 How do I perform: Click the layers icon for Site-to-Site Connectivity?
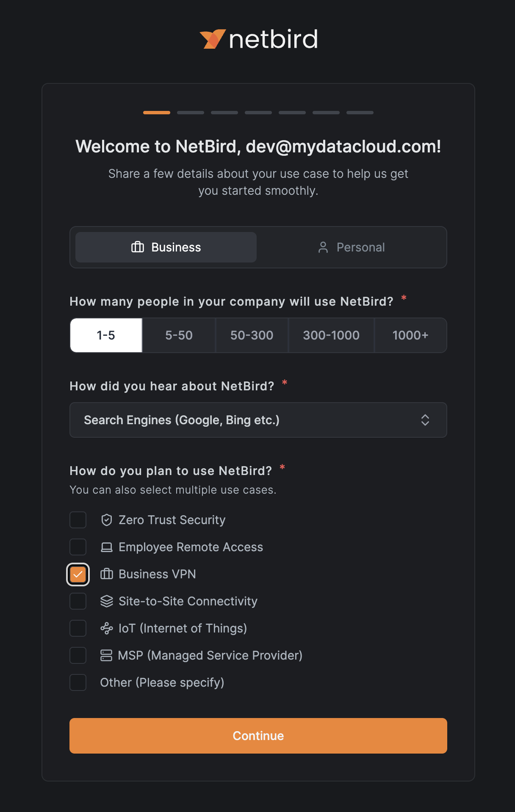coord(107,601)
